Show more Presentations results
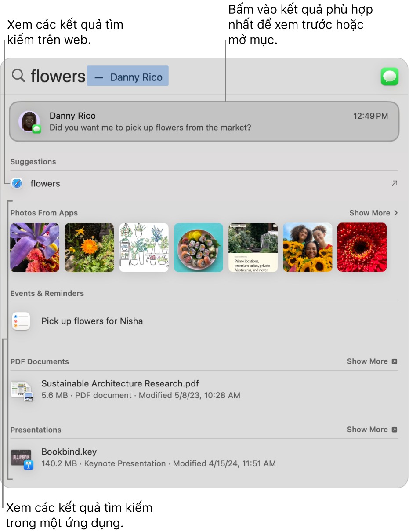 (372, 430)
